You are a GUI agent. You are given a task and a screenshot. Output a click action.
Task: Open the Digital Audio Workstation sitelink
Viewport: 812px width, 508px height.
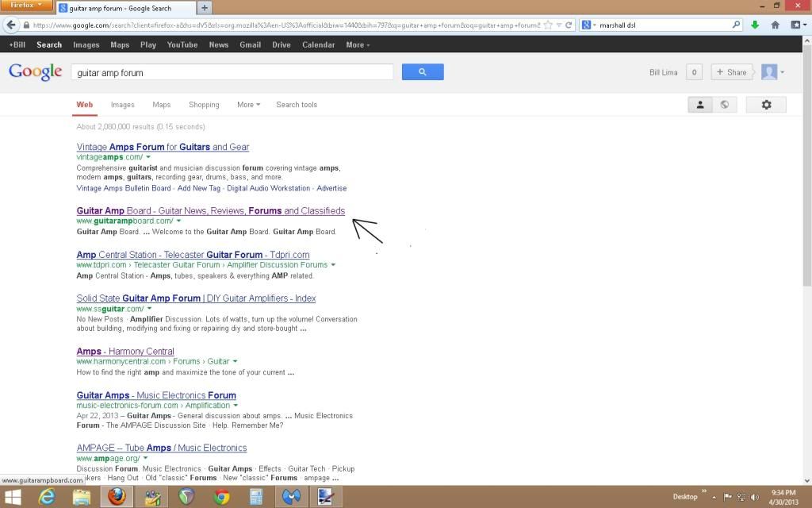268,188
